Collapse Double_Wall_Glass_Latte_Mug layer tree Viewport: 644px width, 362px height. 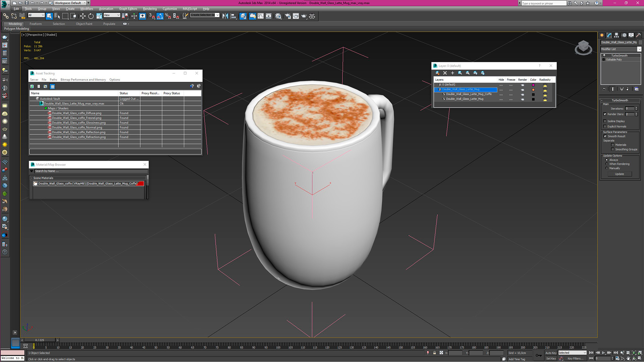[x=436, y=89]
